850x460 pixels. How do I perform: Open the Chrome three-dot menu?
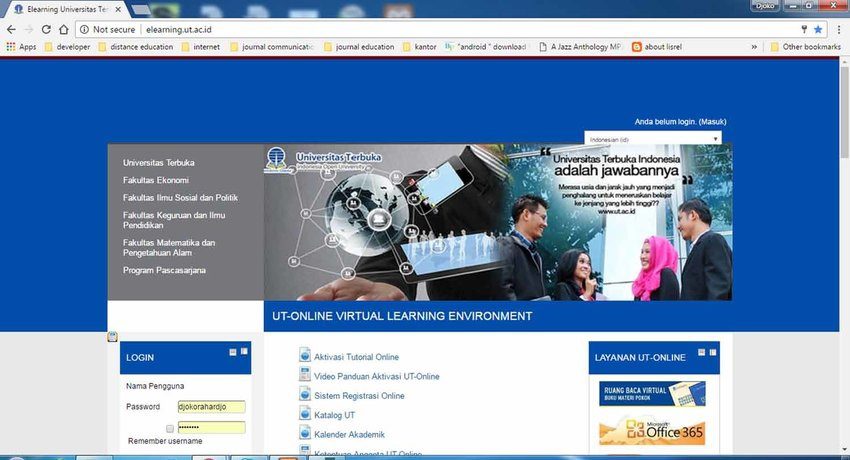[837, 30]
